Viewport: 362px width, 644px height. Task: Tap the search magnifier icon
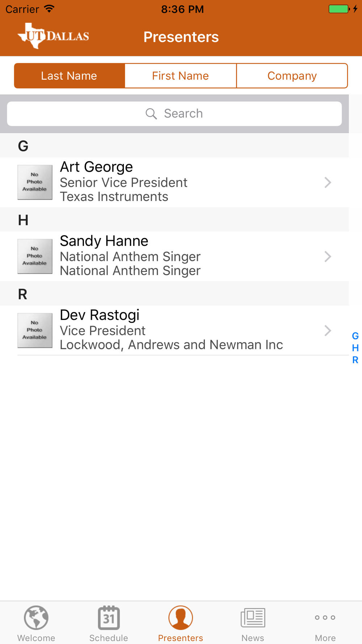tap(151, 114)
